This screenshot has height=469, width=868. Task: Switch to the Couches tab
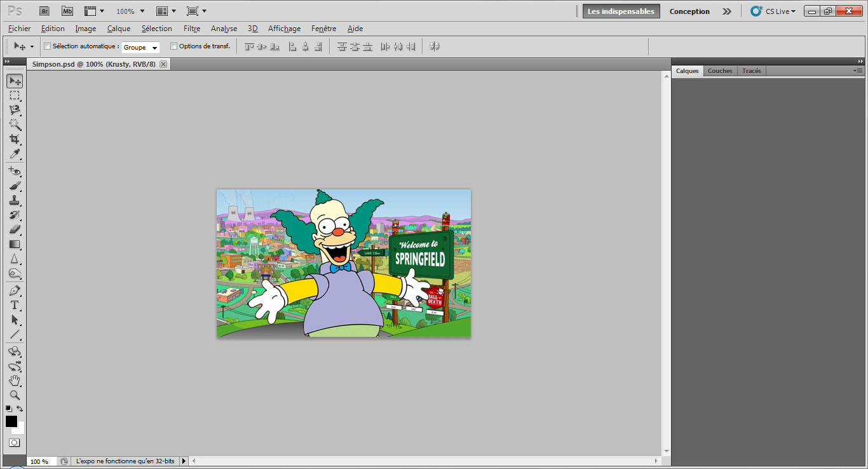coord(720,71)
